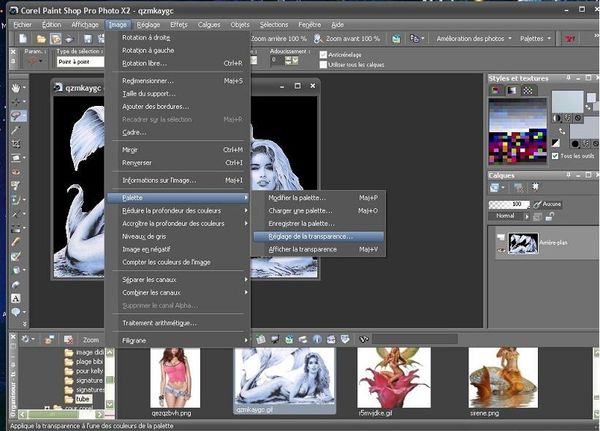This screenshot has width=600, height=431.
Task: Select the Move tool in toolbox
Action: [x=16, y=102]
